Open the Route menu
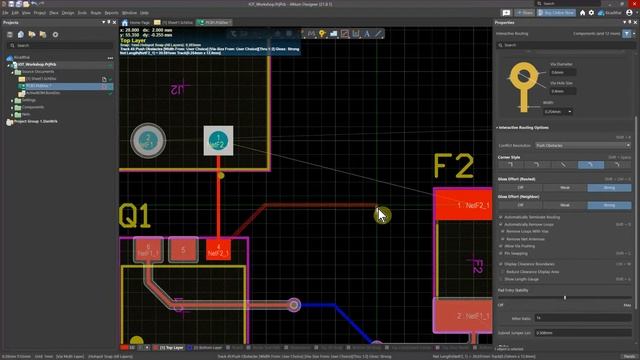This screenshot has height=360, width=640. [96, 13]
